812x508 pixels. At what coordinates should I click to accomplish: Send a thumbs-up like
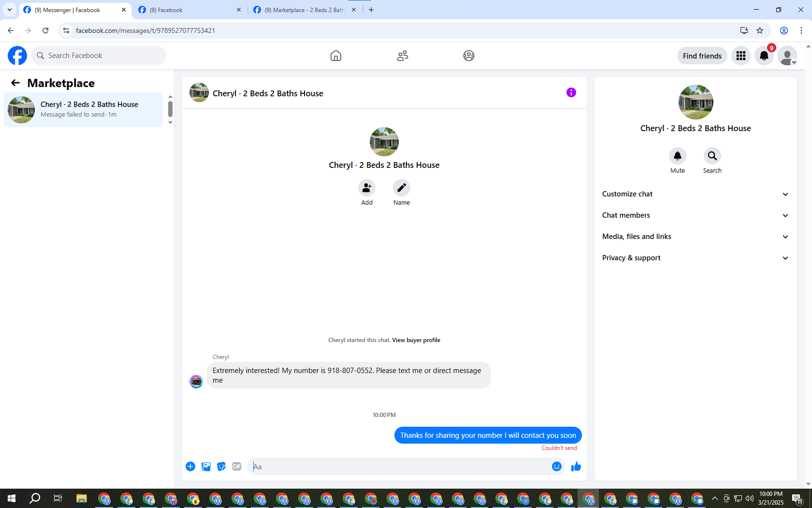576,466
